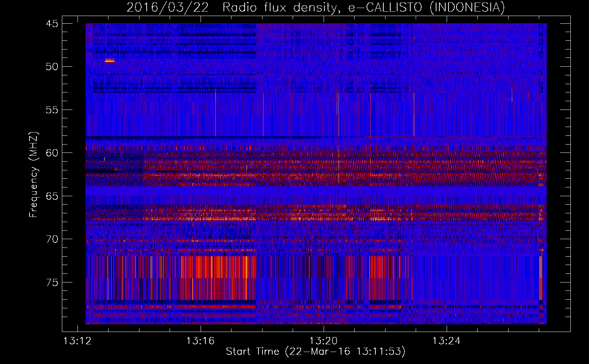Select the 50 frequency tick label
The image size is (589, 364).
pos(52,67)
